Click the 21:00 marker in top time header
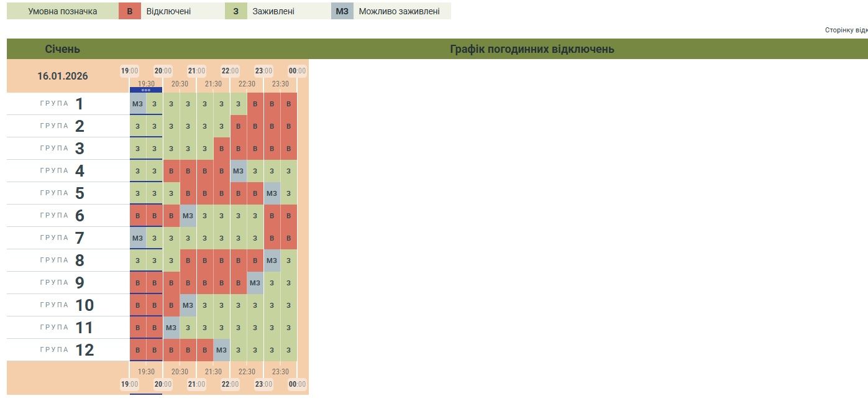 (x=196, y=71)
